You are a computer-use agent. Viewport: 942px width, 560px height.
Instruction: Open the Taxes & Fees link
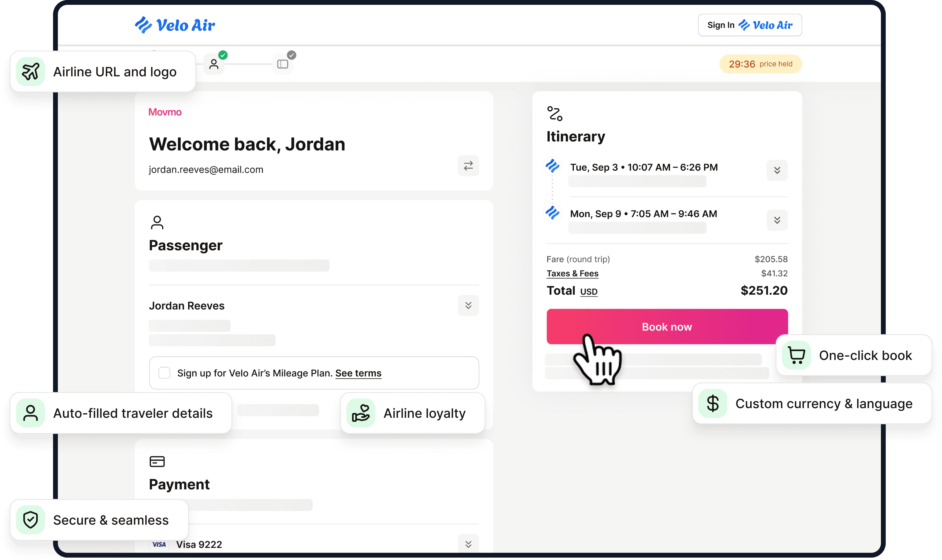point(572,273)
